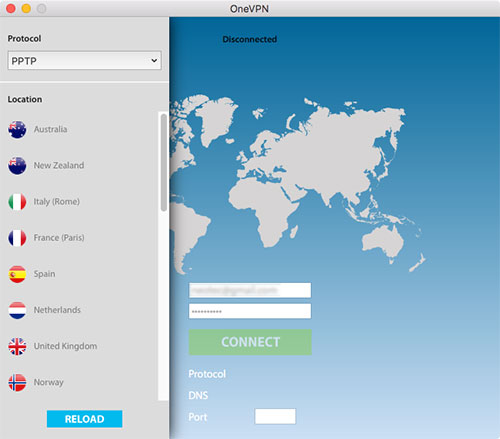The width and height of the screenshot is (500, 439).
Task: Select the New Zealand location text
Action: pos(59,165)
